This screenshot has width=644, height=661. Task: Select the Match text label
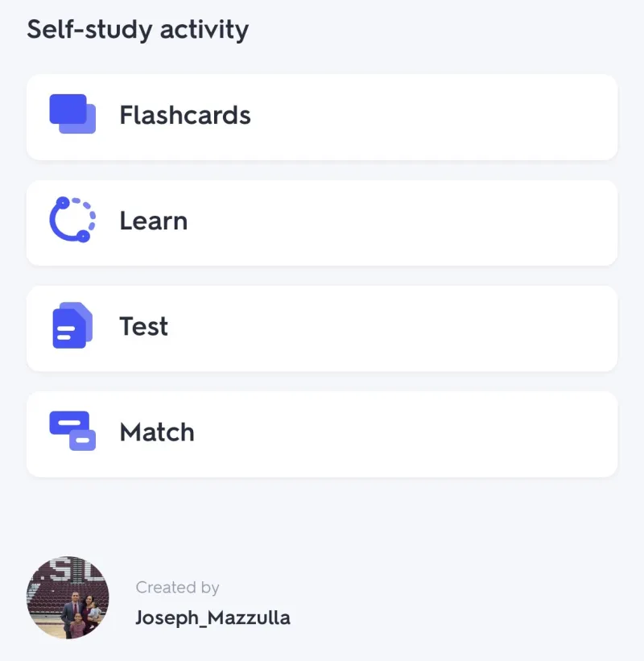(x=157, y=432)
